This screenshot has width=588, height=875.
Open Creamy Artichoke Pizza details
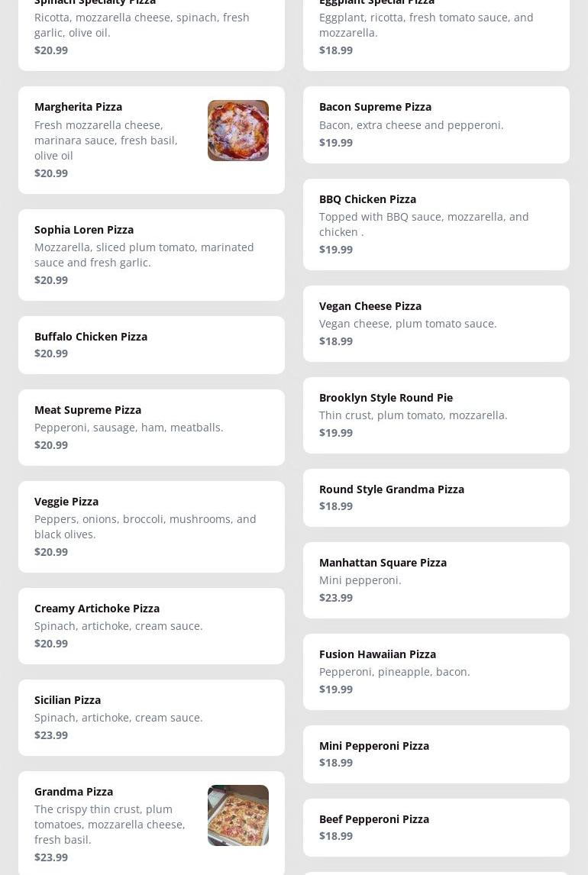tap(151, 625)
